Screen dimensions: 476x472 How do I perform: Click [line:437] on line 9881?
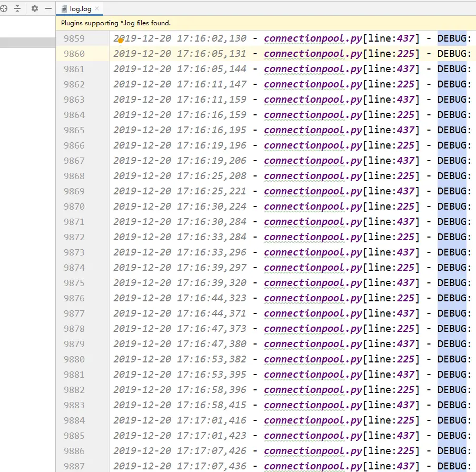click(x=391, y=375)
